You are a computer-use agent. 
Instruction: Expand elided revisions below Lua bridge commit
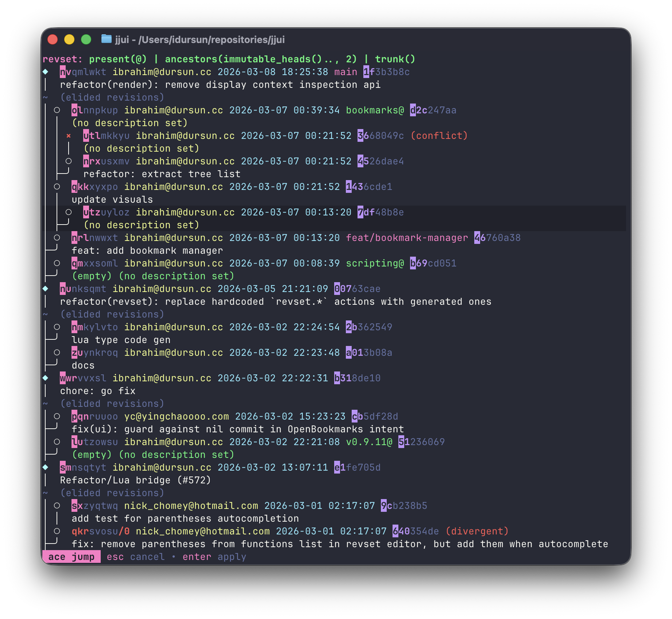point(112,493)
